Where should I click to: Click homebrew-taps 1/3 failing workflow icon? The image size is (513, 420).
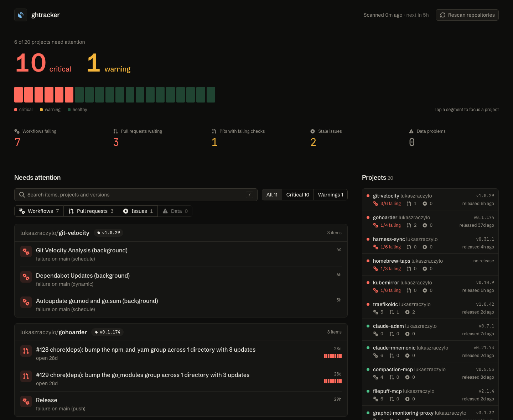pos(375,269)
